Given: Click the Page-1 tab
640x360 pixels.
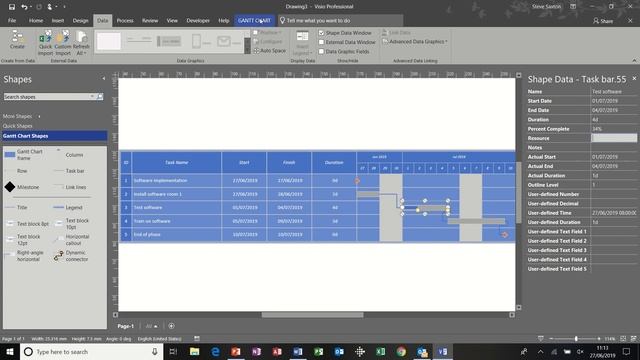Looking at the screenshot, I should (126, 326).
